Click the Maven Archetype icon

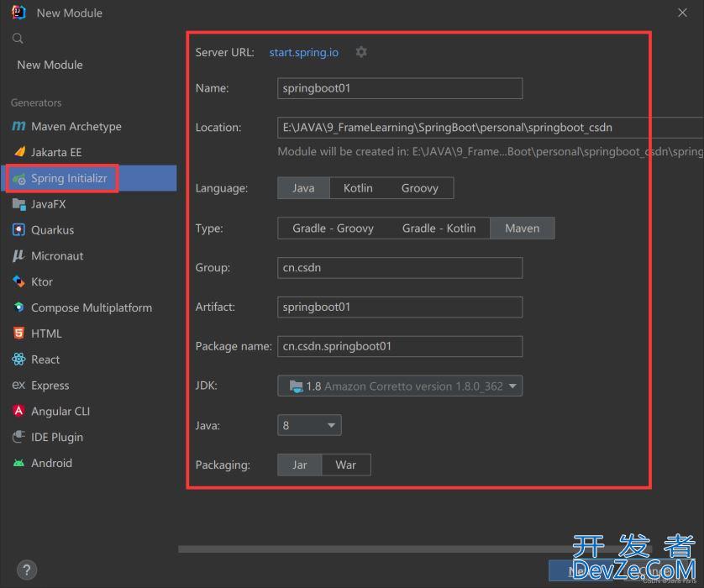point(18,126)
